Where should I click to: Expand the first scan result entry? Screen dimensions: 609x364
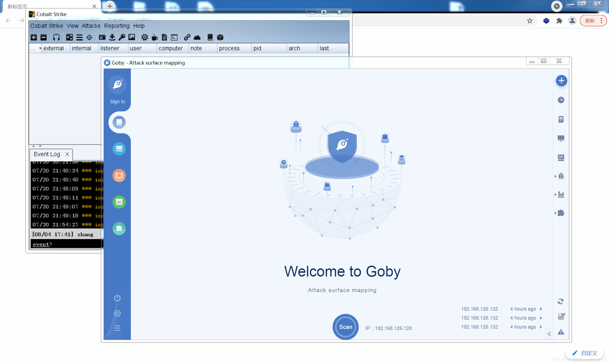[x=541, y=308]
